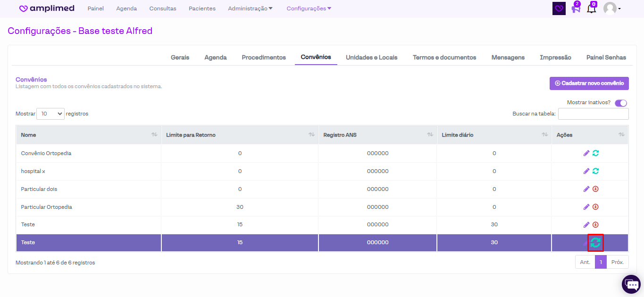Click Cadastrar novo convênio button
The height and width of the screenshot is (297, 644).
589,83
